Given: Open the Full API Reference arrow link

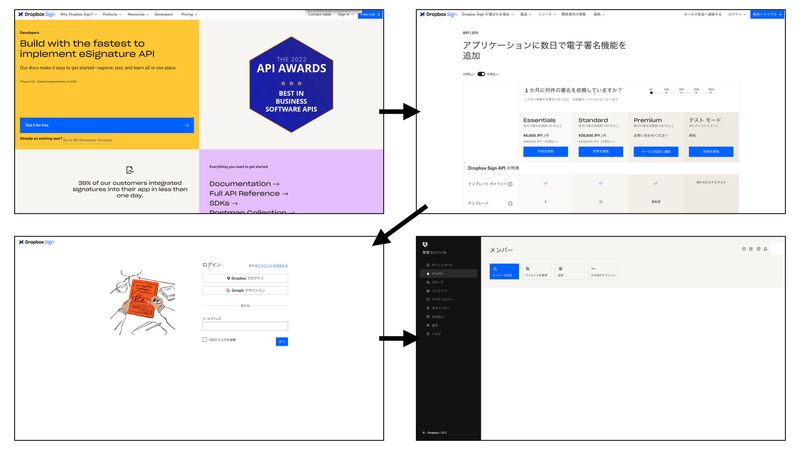Looking at the screenshot, I should (x=248, y=193).
